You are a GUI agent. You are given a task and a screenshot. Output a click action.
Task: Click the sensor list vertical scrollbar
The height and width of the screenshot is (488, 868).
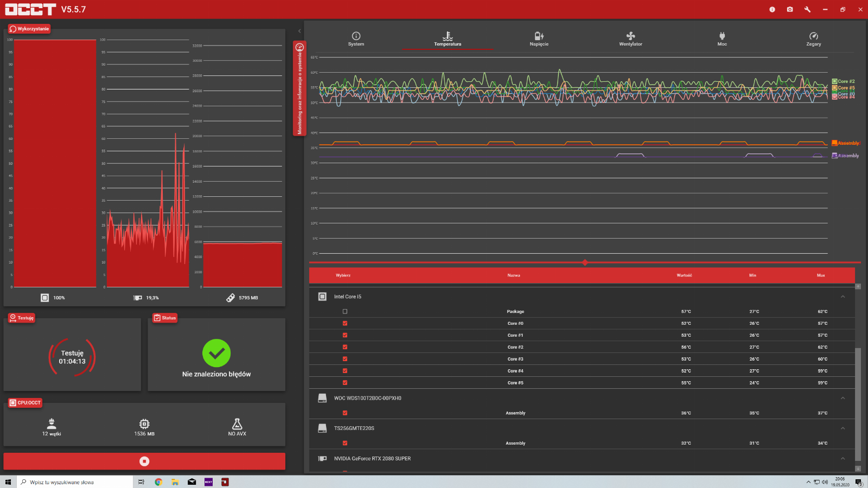[x=858, y=403]
